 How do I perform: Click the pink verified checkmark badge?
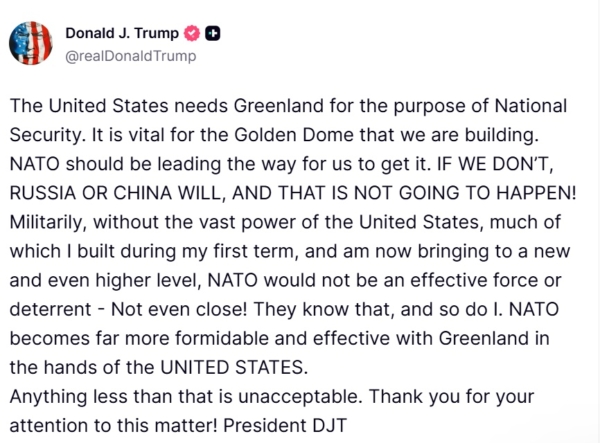192,33
